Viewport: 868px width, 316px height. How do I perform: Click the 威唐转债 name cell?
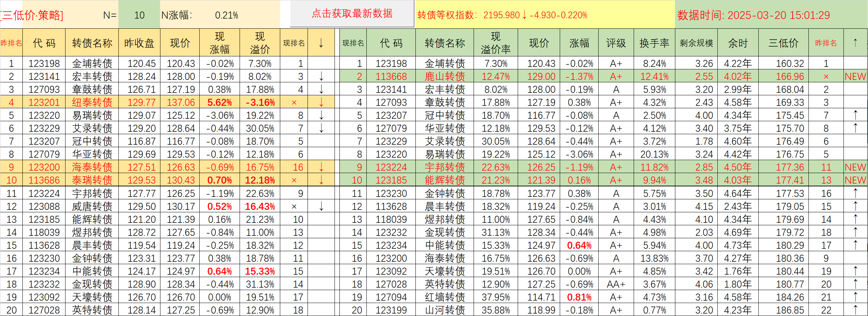tap(92, 206)
